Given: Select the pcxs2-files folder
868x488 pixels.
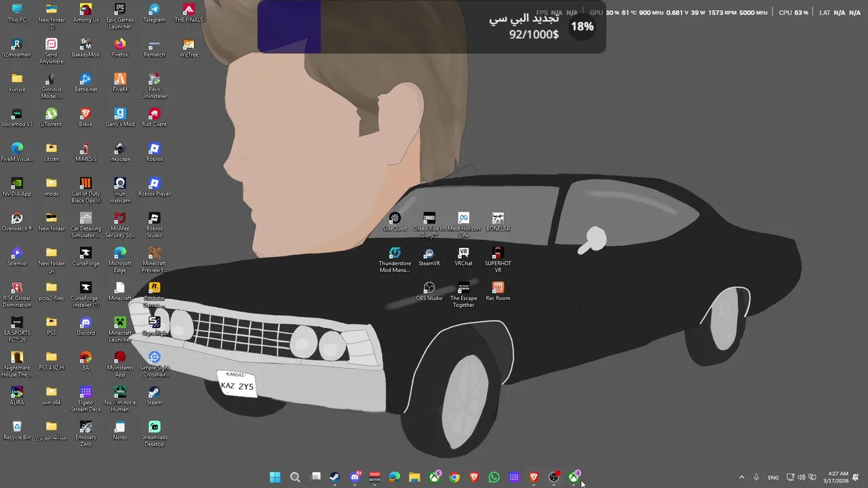Looking at the screenshot, I should tap(52, 291).
